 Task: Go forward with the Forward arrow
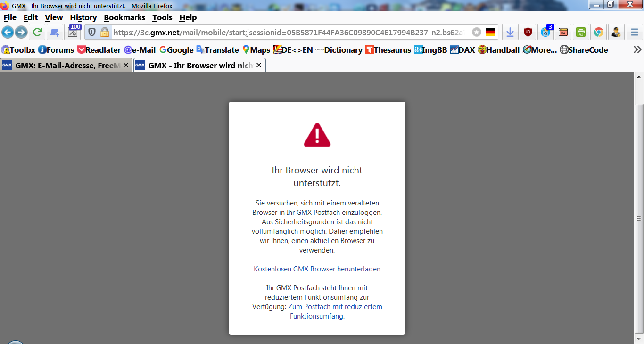click(x=21, y=32)
